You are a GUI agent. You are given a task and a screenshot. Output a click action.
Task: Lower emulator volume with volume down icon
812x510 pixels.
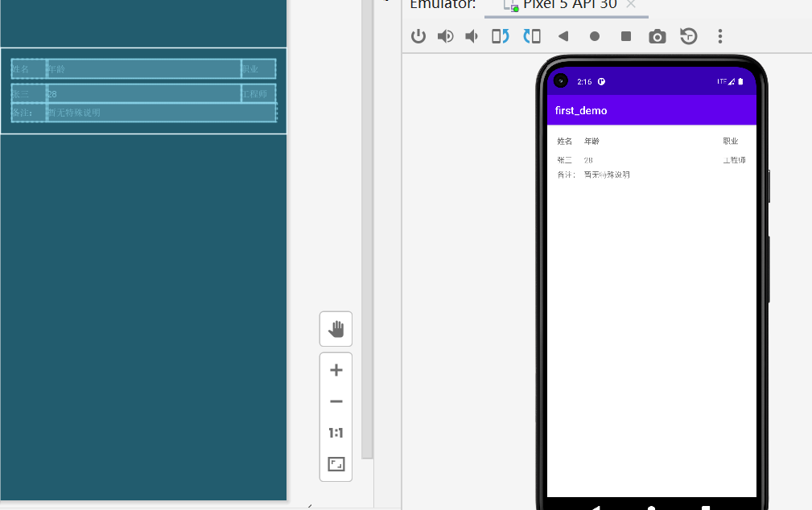coord(472,36)
